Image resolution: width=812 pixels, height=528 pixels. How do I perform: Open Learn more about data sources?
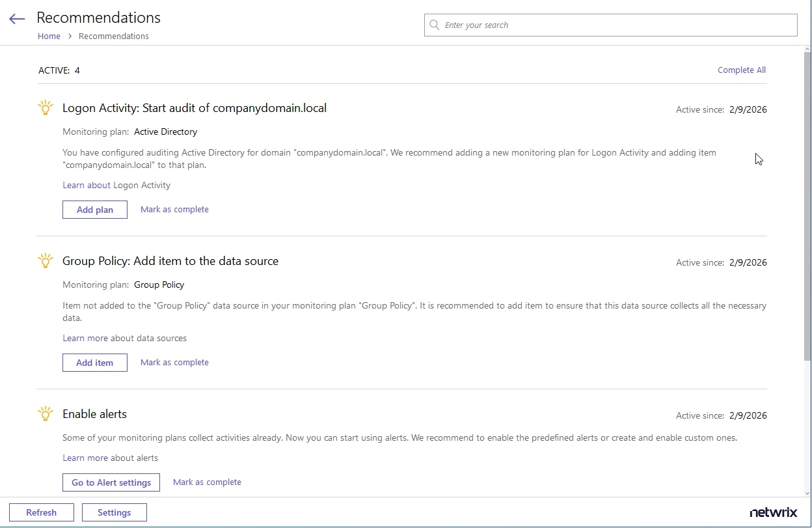click(85, 338)
